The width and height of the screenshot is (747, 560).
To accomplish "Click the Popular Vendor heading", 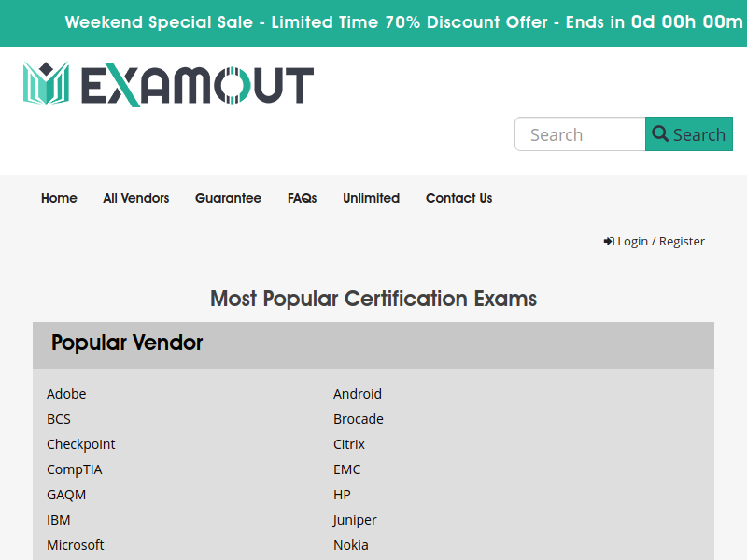I will [x=127, y=343].
